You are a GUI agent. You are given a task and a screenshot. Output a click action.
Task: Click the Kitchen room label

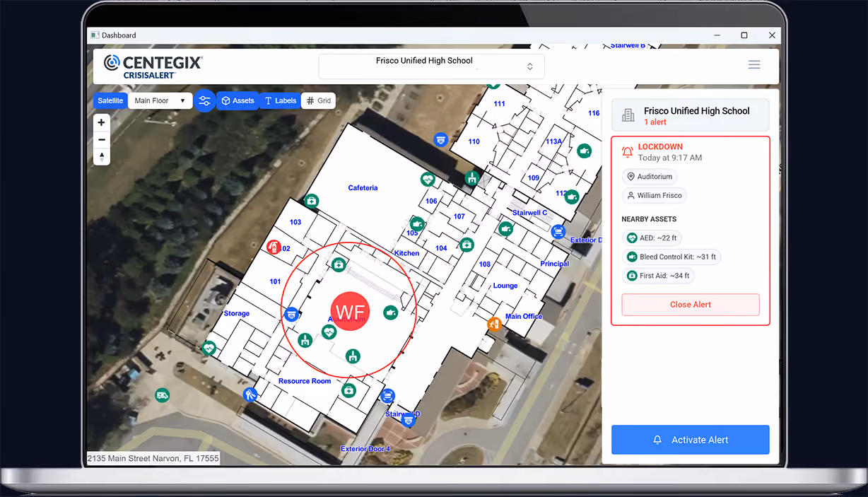(x=406, y=253)
